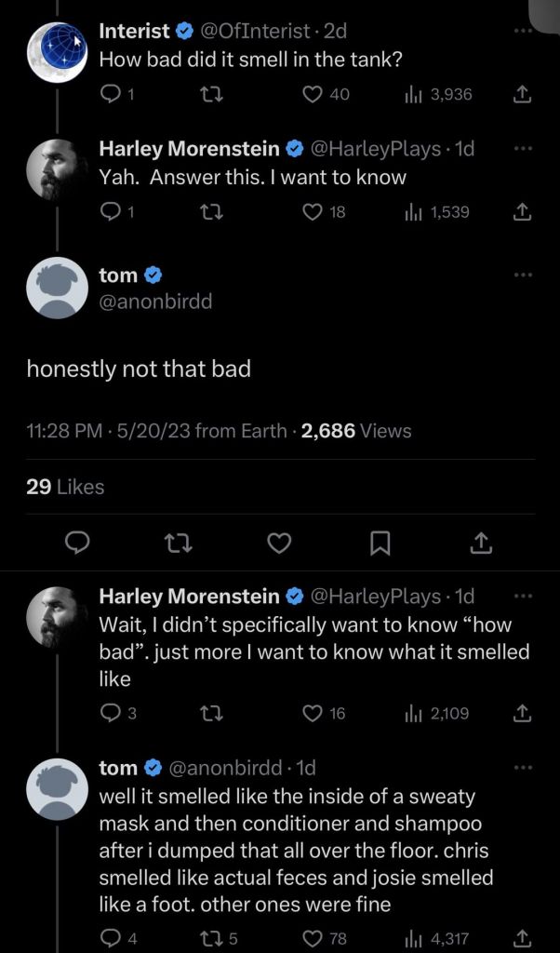View the 29 Likes list
This screenshot has width=560, height=953.
[66, 487]
